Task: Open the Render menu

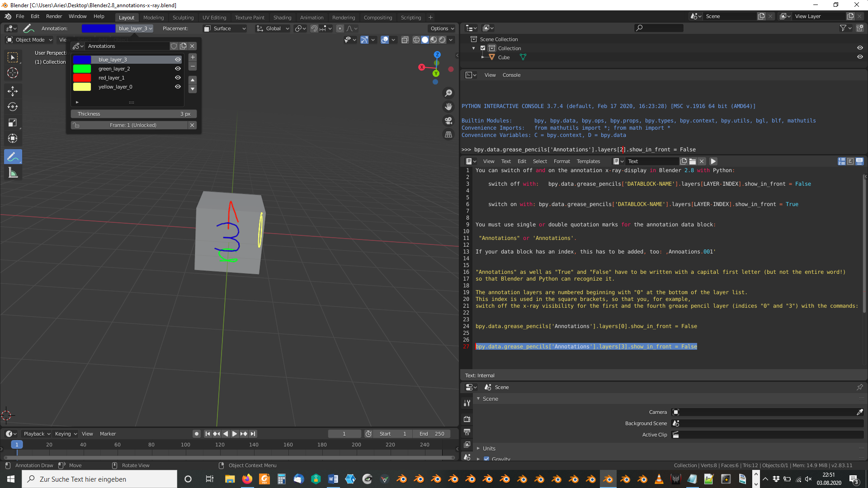Action: [x=54, y=16]
